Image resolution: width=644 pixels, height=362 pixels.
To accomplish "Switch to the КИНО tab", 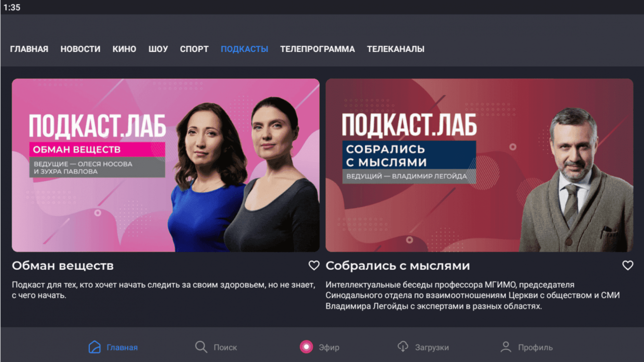I will 124,49.
